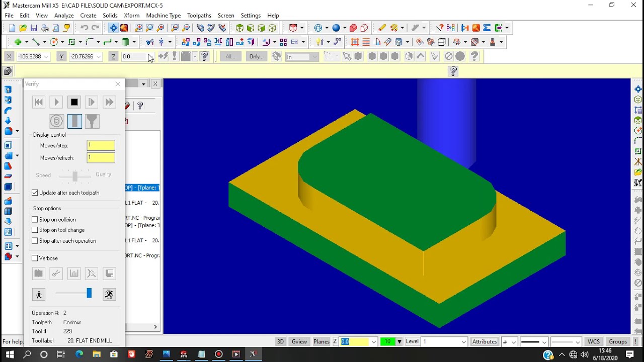Step forward one move in Verify

92,102
